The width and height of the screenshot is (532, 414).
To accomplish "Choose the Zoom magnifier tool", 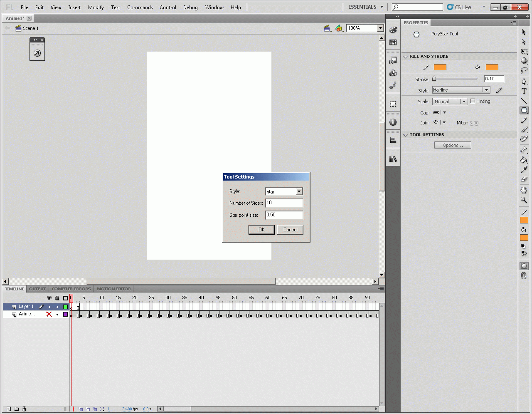I will point(524,200).
